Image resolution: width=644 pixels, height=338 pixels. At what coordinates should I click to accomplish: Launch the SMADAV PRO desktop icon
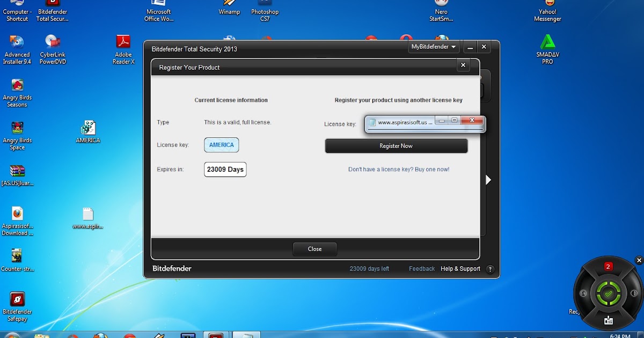(x=547, y=50)
